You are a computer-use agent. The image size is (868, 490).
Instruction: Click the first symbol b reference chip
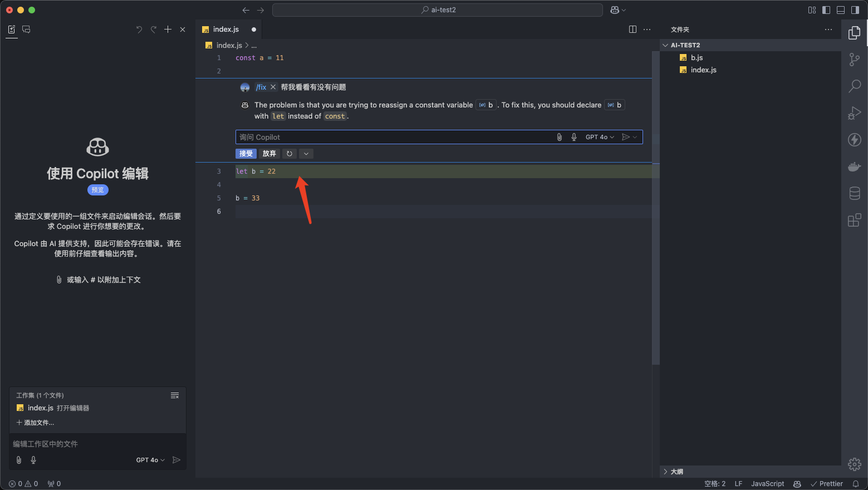(x=486, y=105)
